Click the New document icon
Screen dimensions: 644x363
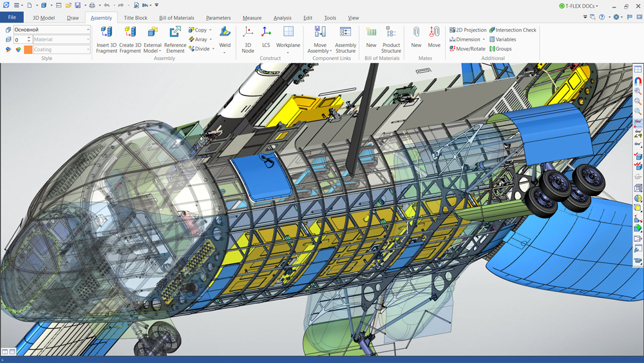tap(30, 5)
